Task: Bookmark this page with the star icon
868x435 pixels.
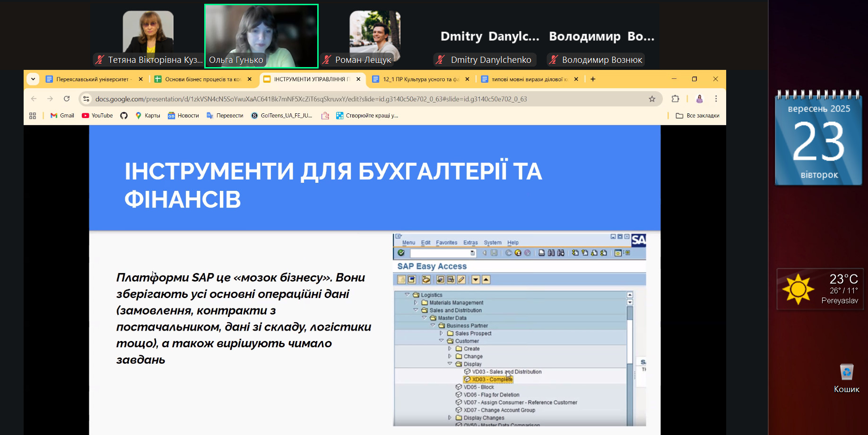Action: pos(652,99)
